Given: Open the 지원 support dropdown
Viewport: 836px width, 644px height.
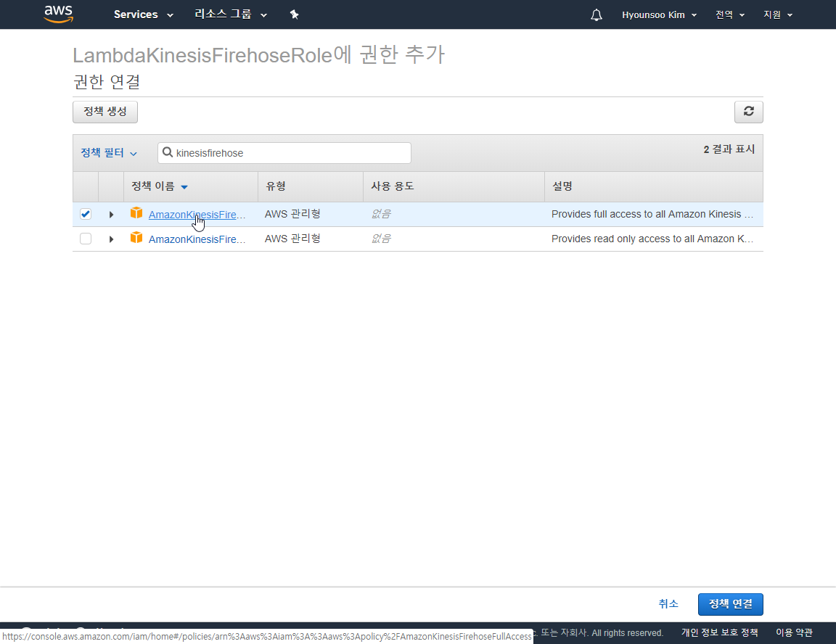Looking at the screenshot, I should pos(778,15).
